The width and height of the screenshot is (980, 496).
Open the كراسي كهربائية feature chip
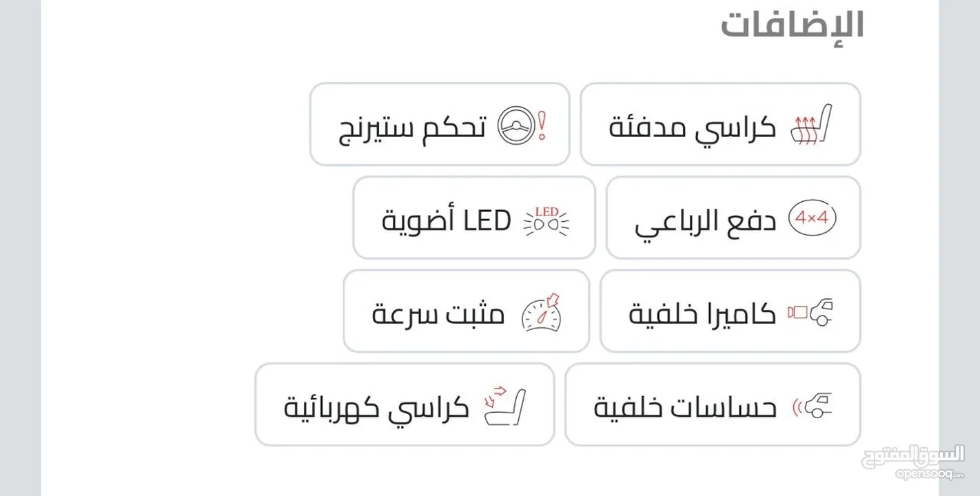click(x=405, y=404)
